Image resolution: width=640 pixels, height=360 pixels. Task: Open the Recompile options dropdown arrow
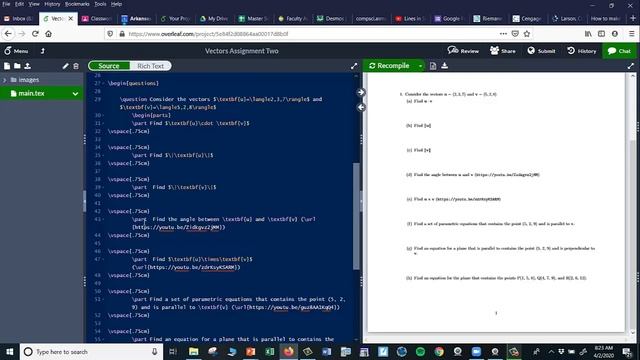pyautogui.click(x=420, y=66)
